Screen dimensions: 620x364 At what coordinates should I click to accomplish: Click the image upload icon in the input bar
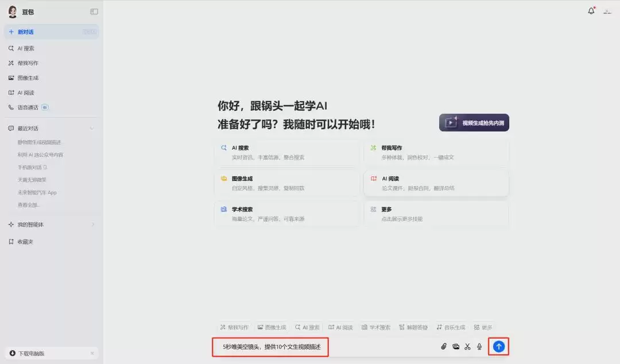[456, 347]
